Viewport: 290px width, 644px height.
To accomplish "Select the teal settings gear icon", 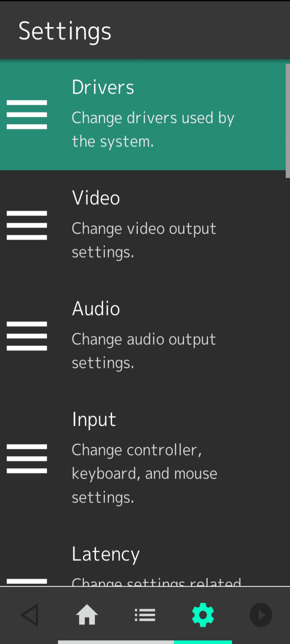I will pos(203,615).
